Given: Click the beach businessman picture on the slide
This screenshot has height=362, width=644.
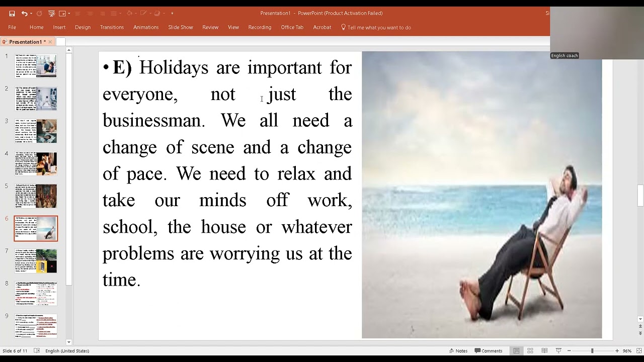Looking at the screenshot, I should 481,195.
